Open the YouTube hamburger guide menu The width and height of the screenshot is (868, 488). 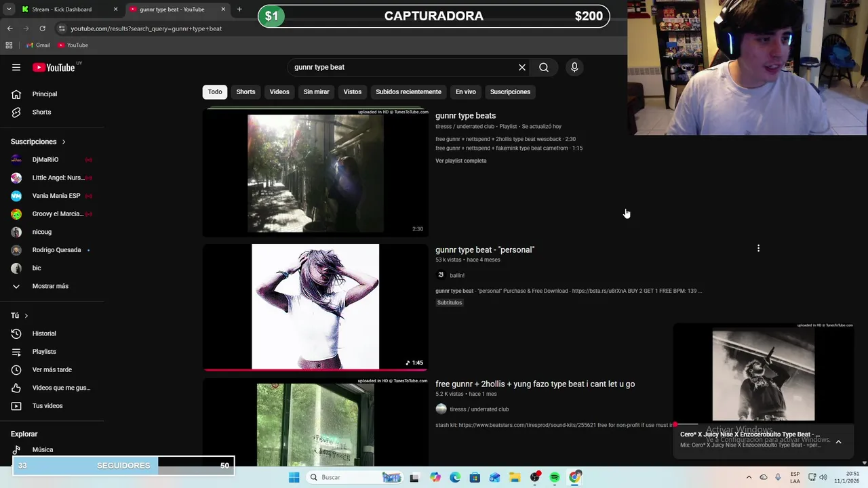[16, 67]
